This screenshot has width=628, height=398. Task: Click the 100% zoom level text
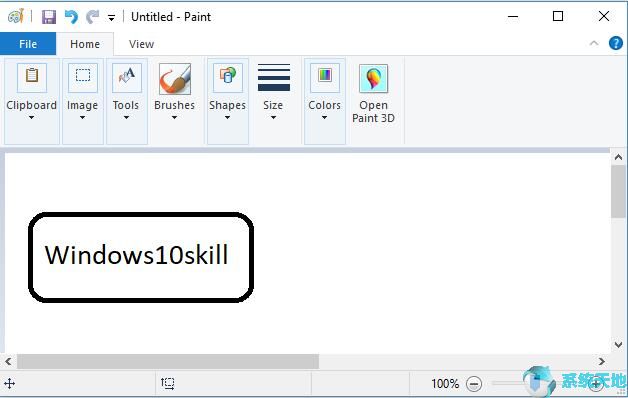pyautogui.click(x=445, y=384)
